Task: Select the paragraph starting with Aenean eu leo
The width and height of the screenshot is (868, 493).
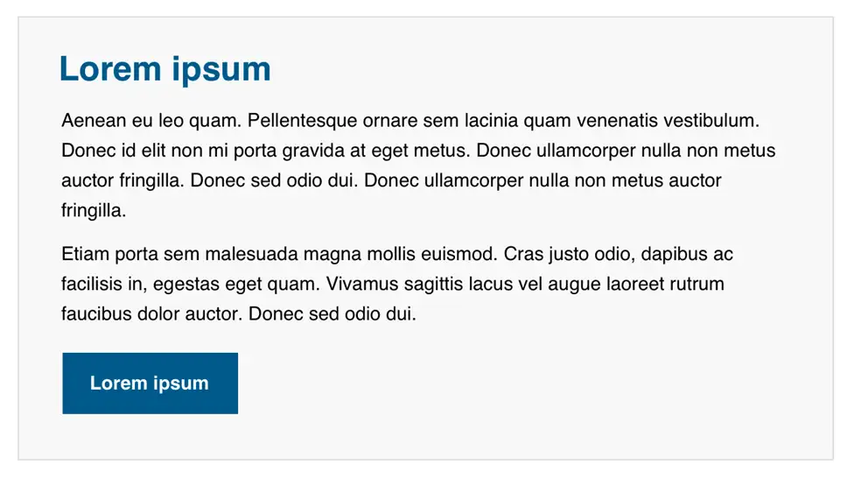Action: (x=418, y=166)
